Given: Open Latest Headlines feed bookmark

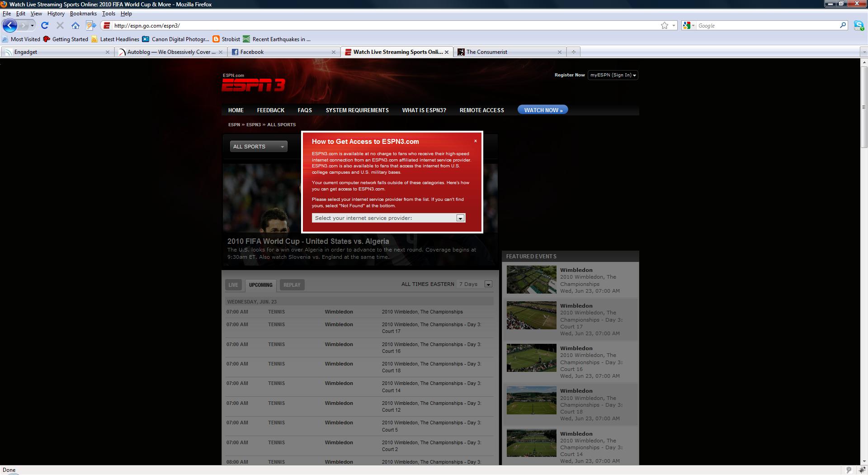Looking at the screenshot, I should 115,39.
